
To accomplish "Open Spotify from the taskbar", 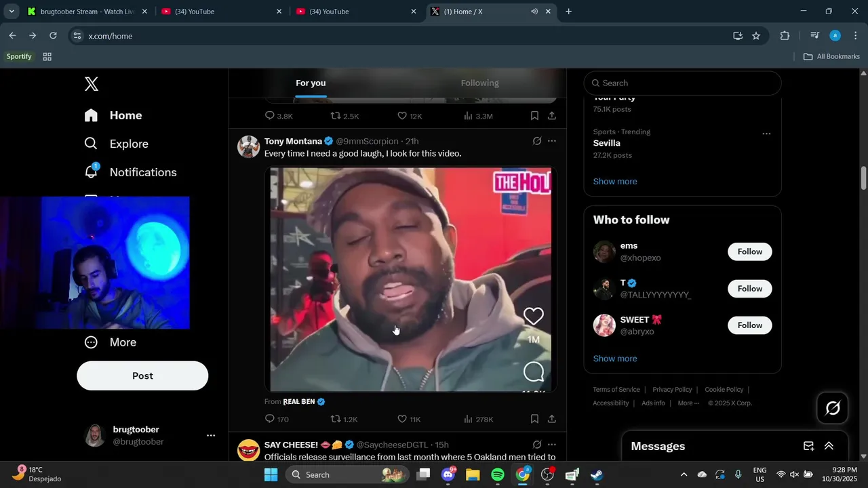I will pyautogui.click(x=497, y=474).
